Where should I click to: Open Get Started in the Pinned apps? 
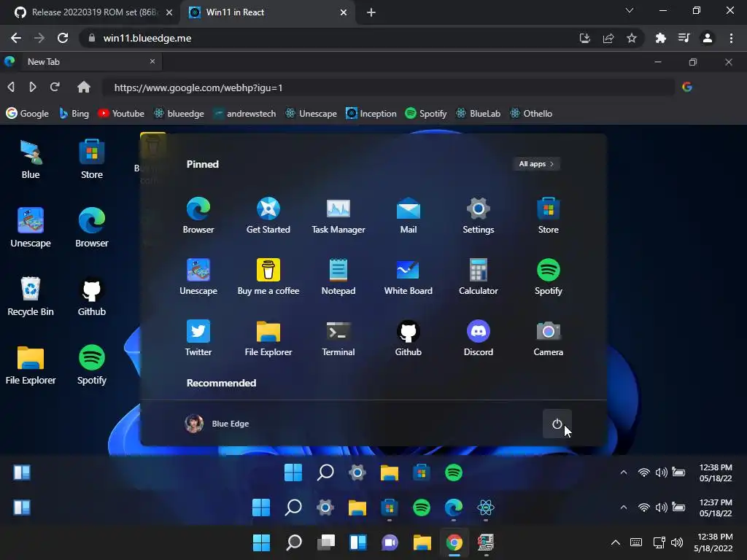click(268, 215)
